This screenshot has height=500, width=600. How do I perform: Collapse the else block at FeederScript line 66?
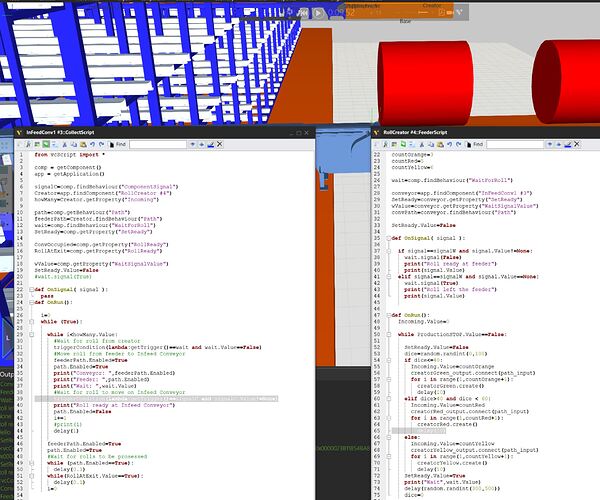(x=389, y=437)
